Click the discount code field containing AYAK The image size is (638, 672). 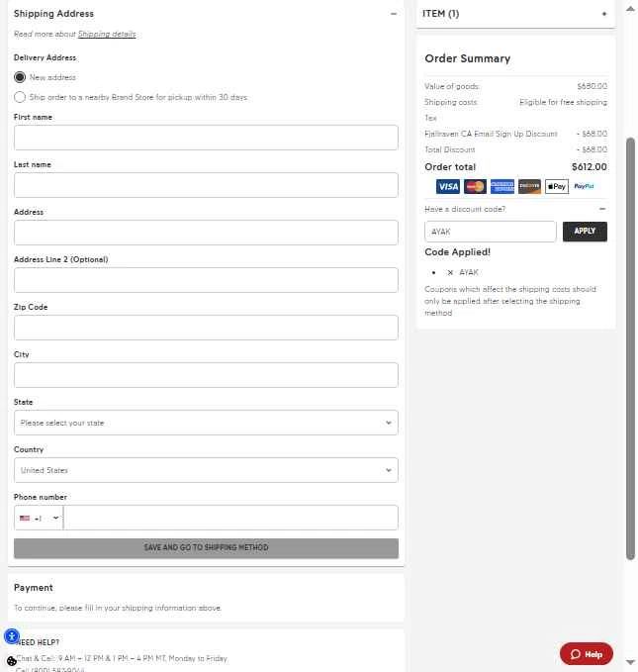pyautogui.click(x=491, y=232)
